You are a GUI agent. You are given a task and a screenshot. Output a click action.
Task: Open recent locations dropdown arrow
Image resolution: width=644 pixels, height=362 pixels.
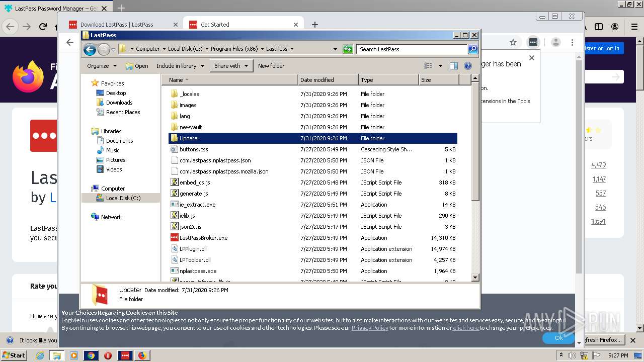(x=113, y=49)
